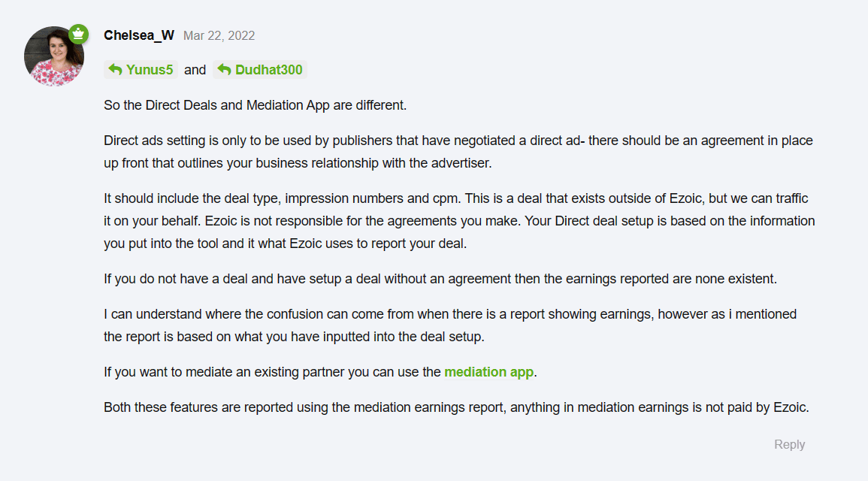Open the Dudhat300 mention link
This screenshot has height=481, width=868.
coord(269,70)
